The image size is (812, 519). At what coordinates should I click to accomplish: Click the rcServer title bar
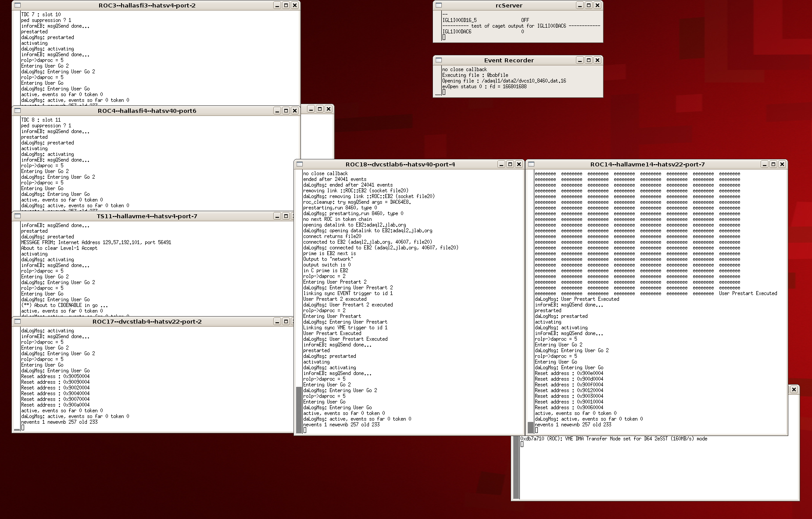click(509, 5)
